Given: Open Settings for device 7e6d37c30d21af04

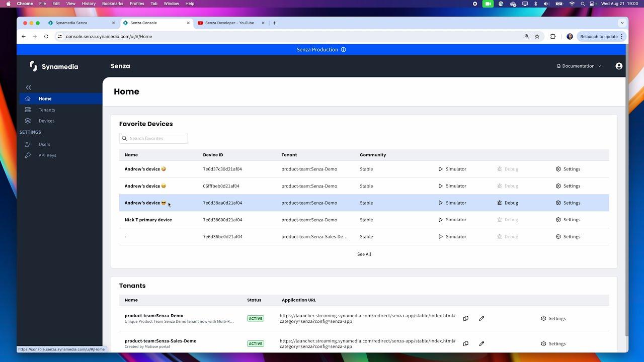Looking at the screenshot, I should pos(568,169).
